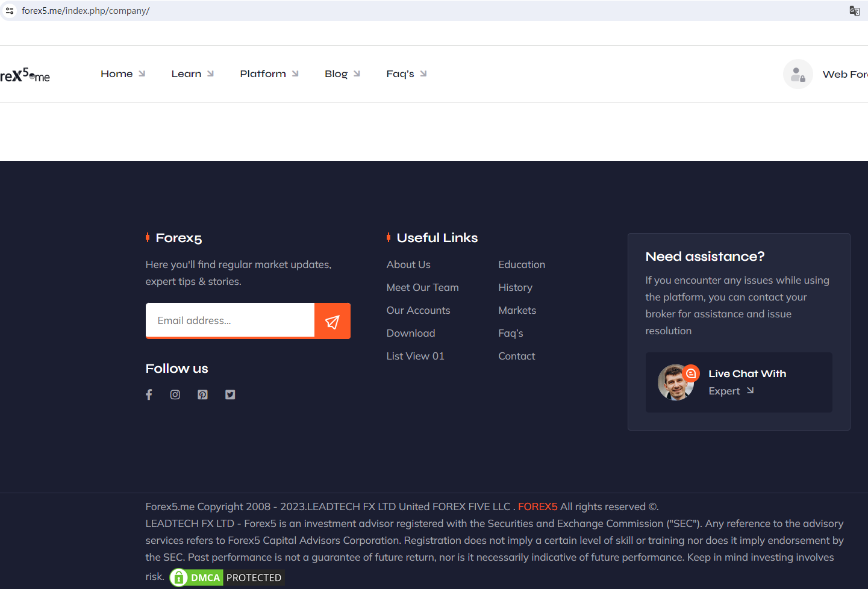
Task: Click the Need assistance? heading
Action: [x=705, y=257]
